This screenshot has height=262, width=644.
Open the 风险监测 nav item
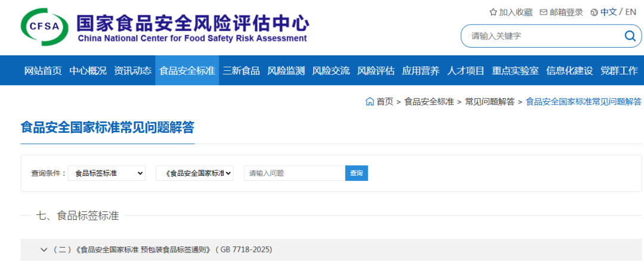click(286, 70)
